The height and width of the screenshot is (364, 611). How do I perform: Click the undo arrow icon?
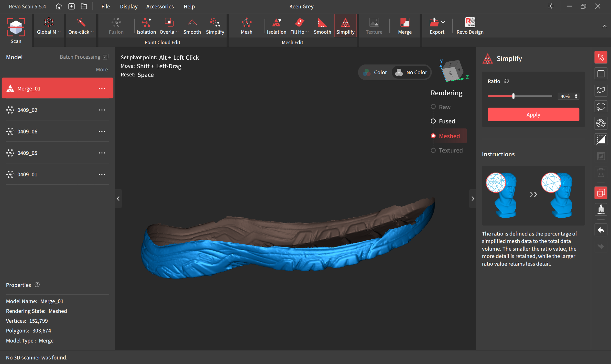(x=600, y=230)
